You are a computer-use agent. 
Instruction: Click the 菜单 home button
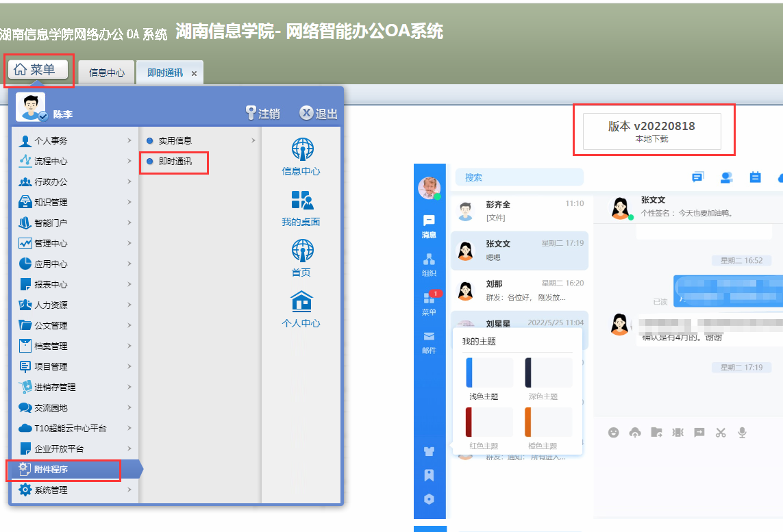[38, 69]
